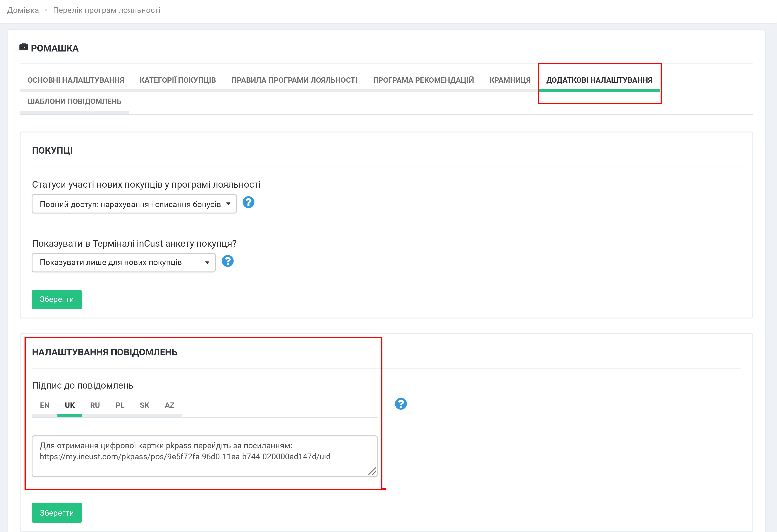Open ПРОГРАМА РЕКОМЕНДАЦІЙ tab
This screenshot has height=532, width=777.
[x=423, y=80]
